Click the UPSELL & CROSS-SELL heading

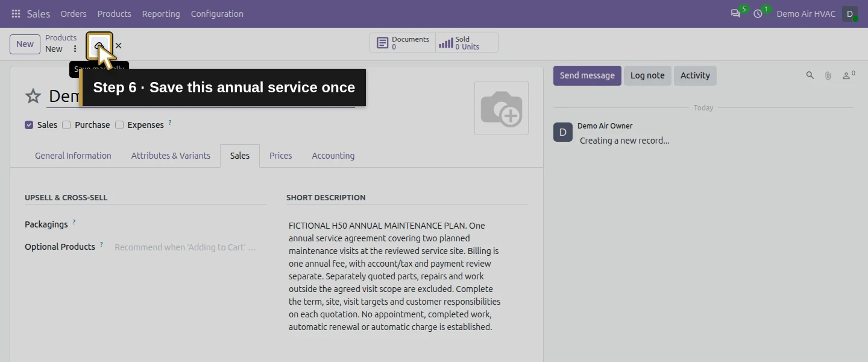pyautogui.click(x=66, y=197)
